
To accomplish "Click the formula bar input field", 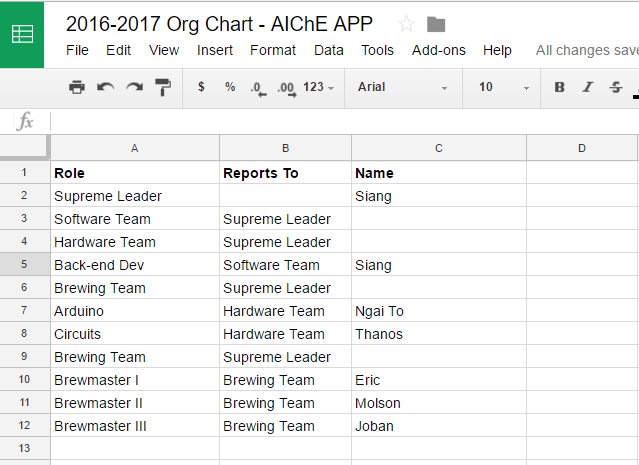I will pos(340,121).
